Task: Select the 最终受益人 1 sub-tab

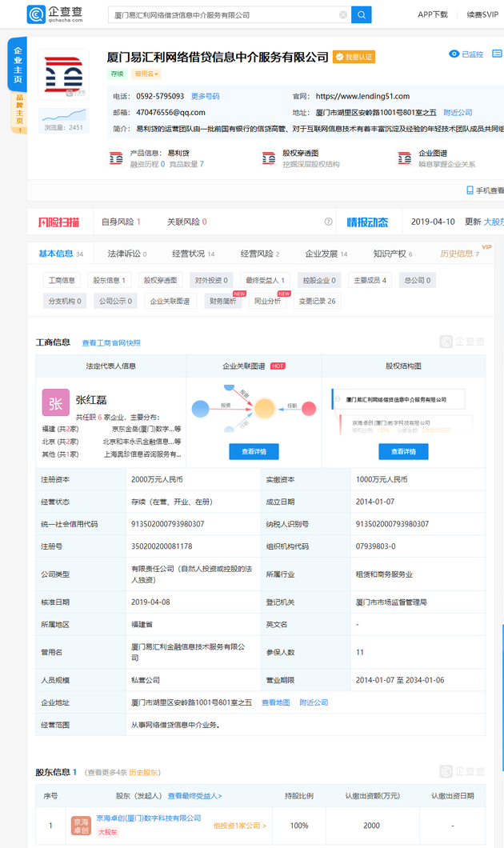Action: click(x=265, y=280)
